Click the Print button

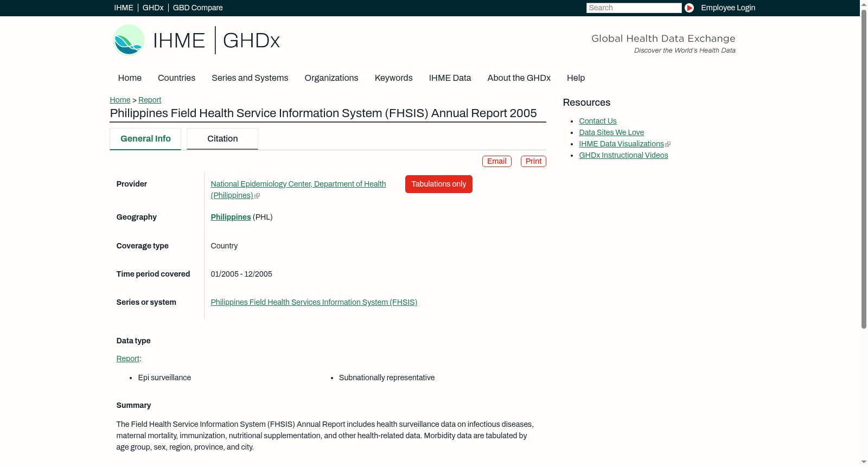tap(533, 161)
